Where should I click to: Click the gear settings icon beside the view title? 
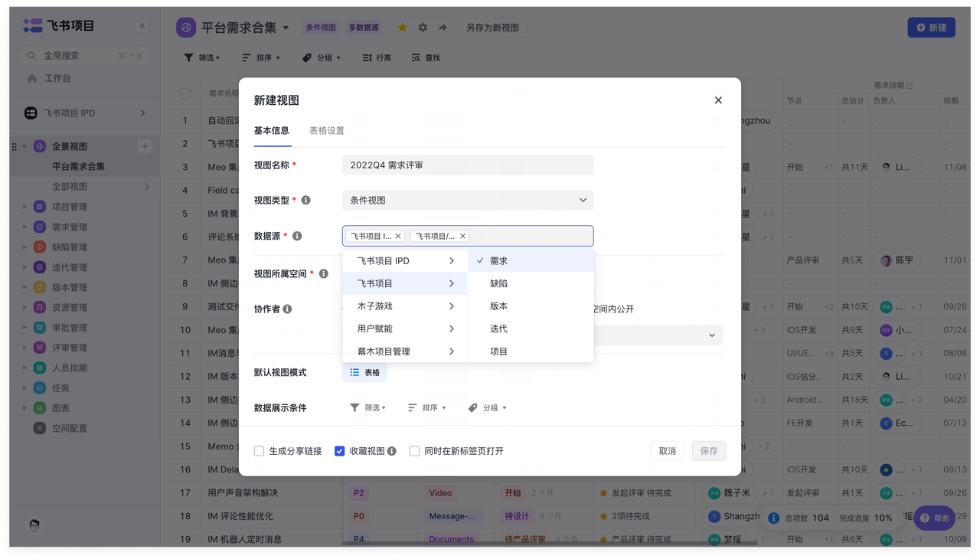click(x=423, y=28)
